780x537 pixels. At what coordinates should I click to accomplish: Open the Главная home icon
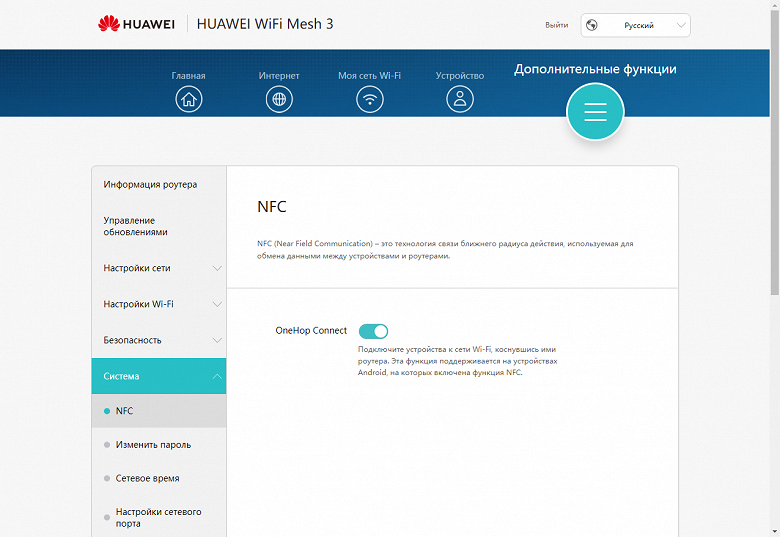click(189, 99)
